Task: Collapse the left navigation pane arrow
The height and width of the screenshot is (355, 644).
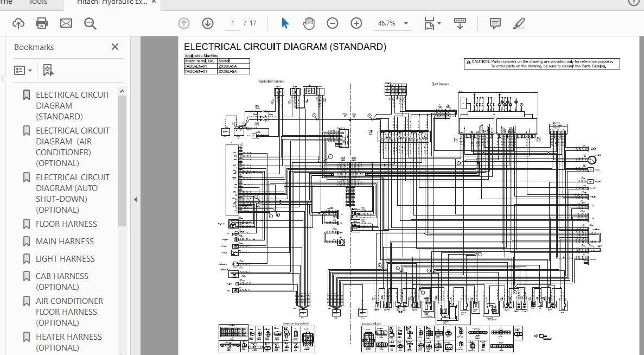Action: click(136, 199)
